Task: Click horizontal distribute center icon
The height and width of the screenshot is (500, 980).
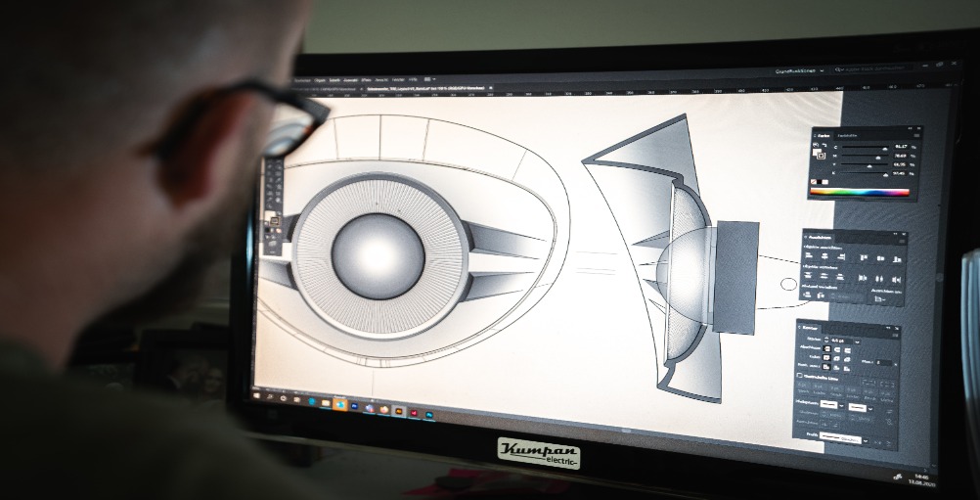Action: click(879, 280)
